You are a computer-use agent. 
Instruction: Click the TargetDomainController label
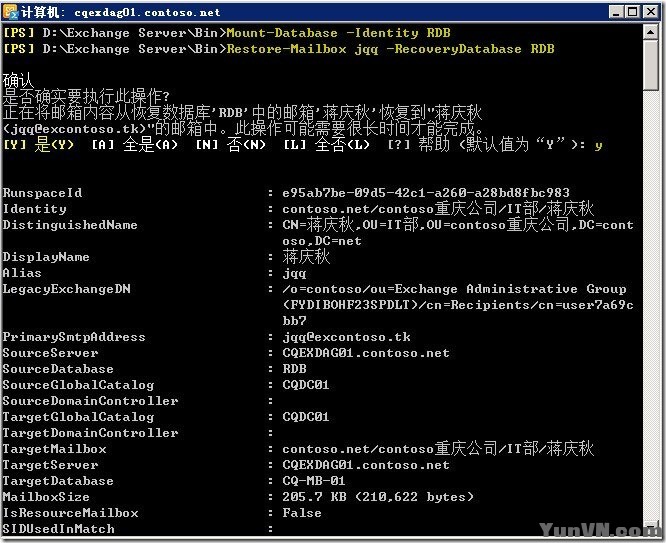(90, 433)
